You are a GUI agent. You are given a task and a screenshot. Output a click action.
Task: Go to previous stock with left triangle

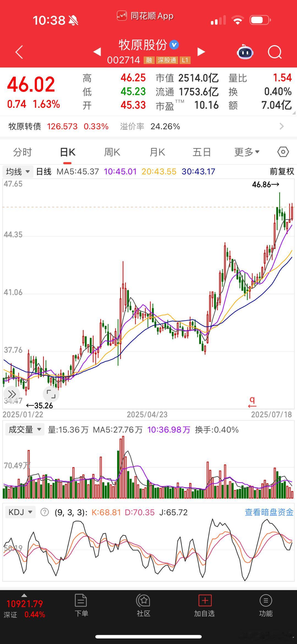97,52
